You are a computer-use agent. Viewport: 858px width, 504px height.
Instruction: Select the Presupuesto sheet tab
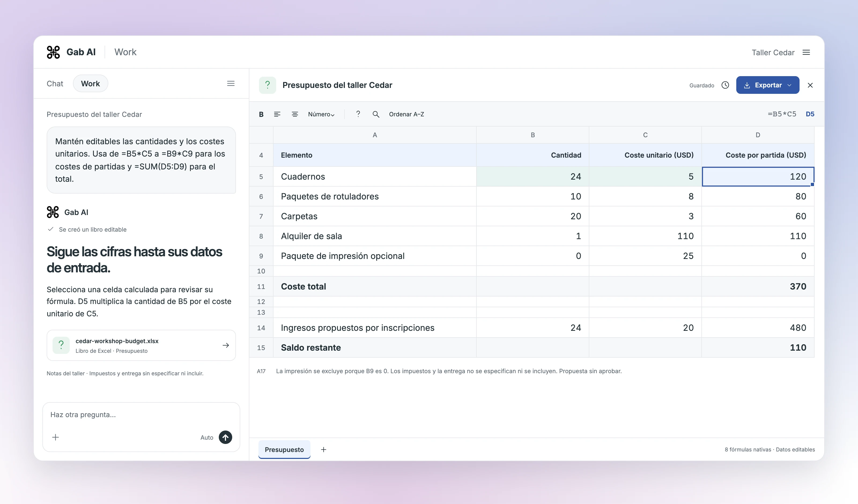click(284, 450)
